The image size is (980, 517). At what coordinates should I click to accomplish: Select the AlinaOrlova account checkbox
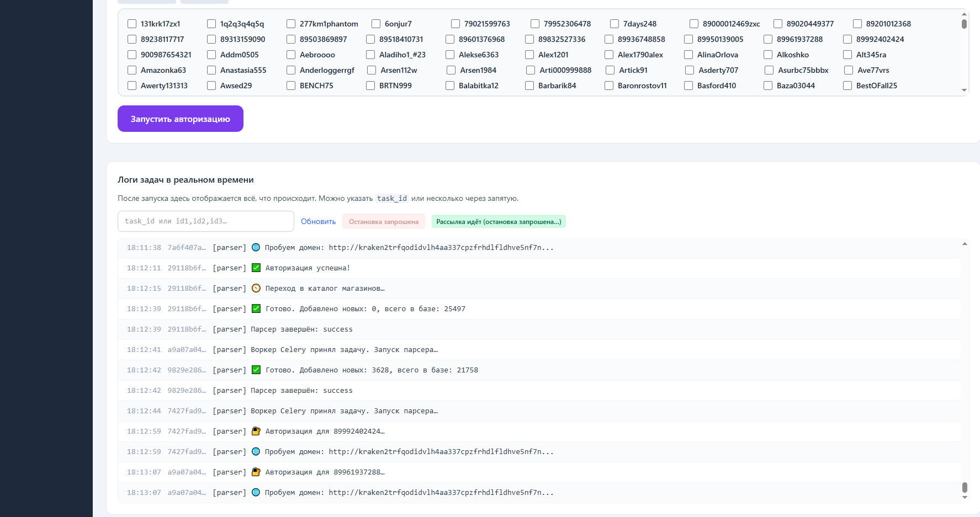coord(688,55)
